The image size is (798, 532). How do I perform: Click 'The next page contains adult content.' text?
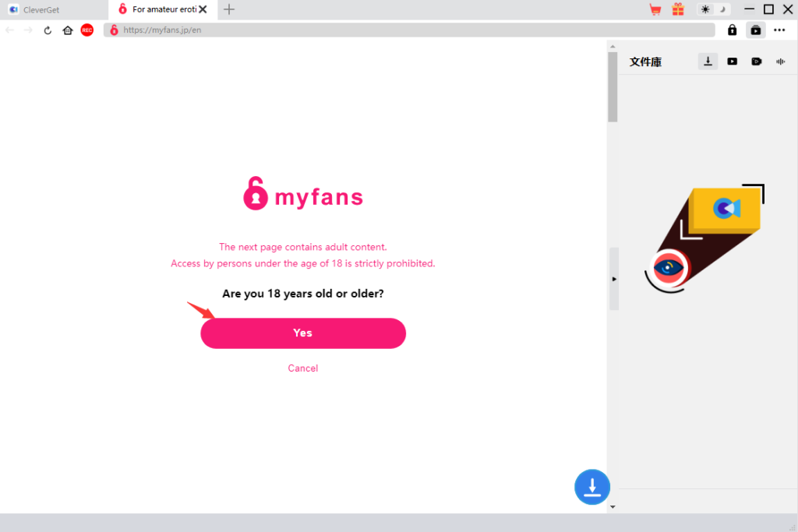pyautogui.click(x=303, y=247)
